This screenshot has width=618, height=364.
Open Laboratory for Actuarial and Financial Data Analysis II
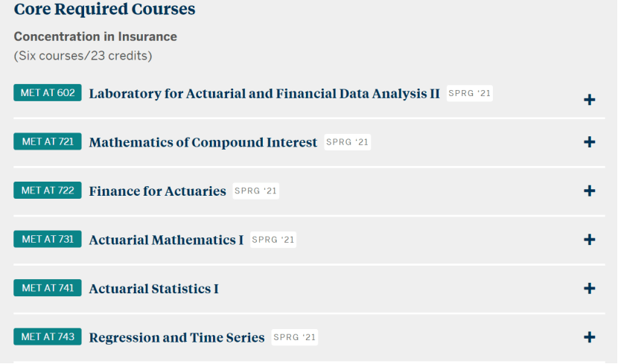tap(264, 94)
